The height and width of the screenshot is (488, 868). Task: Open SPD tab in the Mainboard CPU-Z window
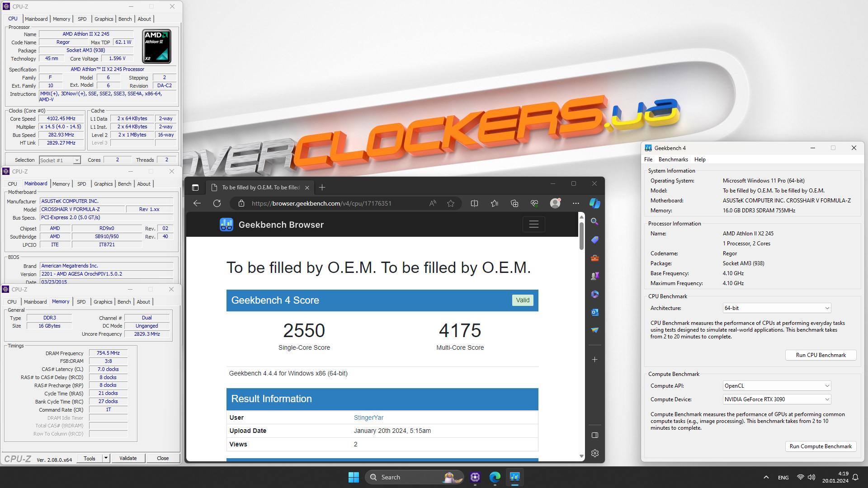point(81,184)
